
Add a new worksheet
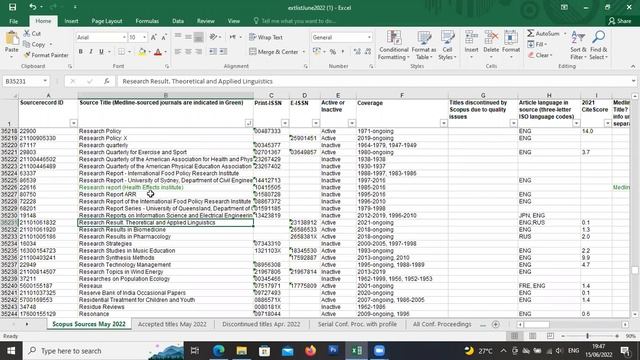[496, 324]
